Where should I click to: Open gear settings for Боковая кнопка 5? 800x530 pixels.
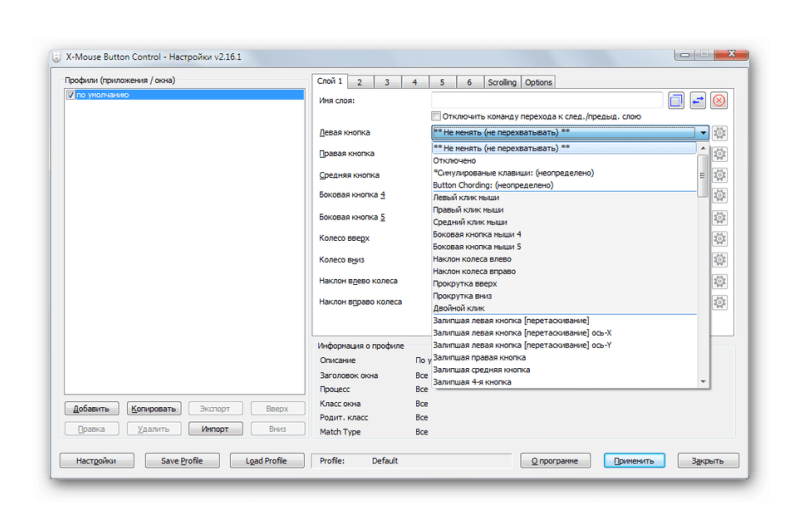[x=719, y=218]
